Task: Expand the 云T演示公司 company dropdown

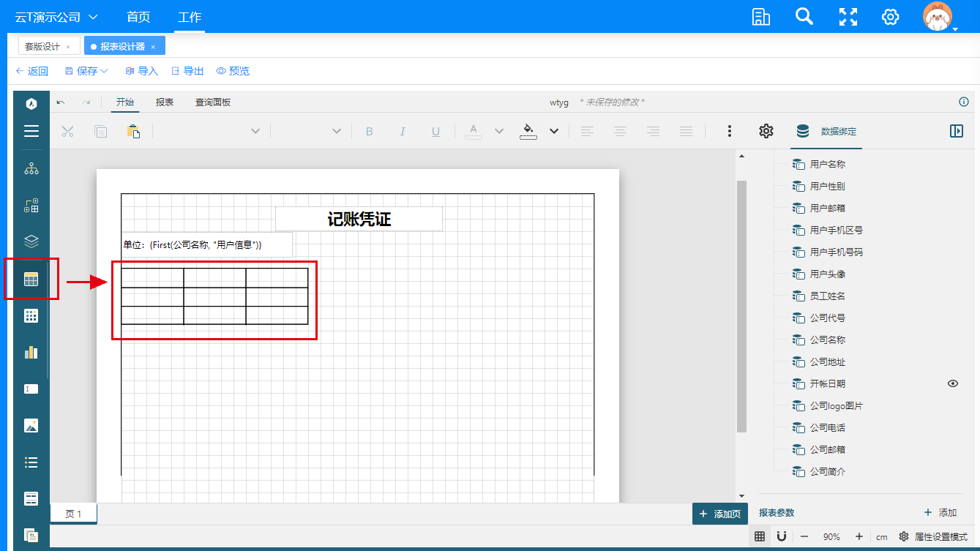Action: click(93, 17)
